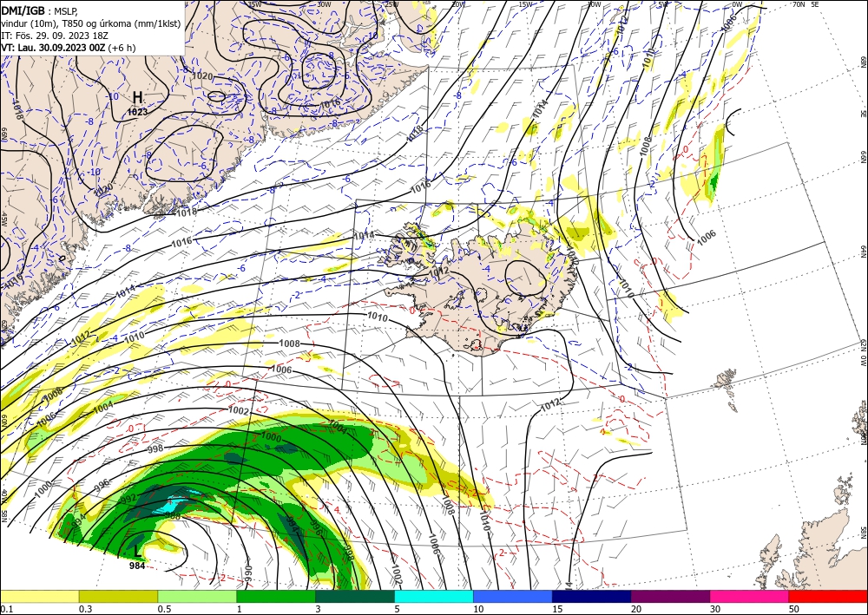Click the '990' isobar label south of the low
This screenshot has width=868, height=615.
click(x=248, y=573)
